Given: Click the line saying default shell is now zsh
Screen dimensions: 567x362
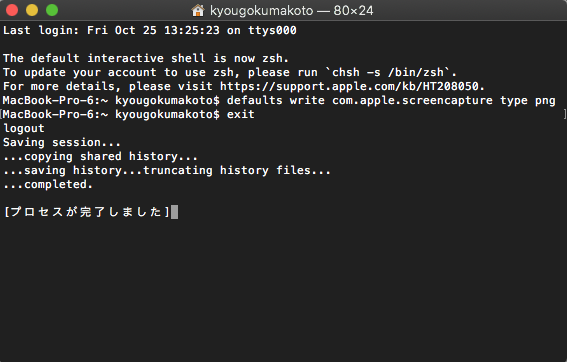Looking at the screenshot, I should [x=146, y=58].
